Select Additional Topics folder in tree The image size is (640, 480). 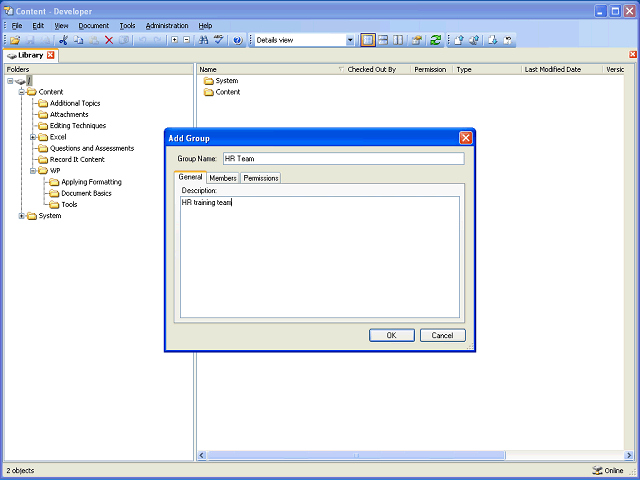tap(75, 103)
